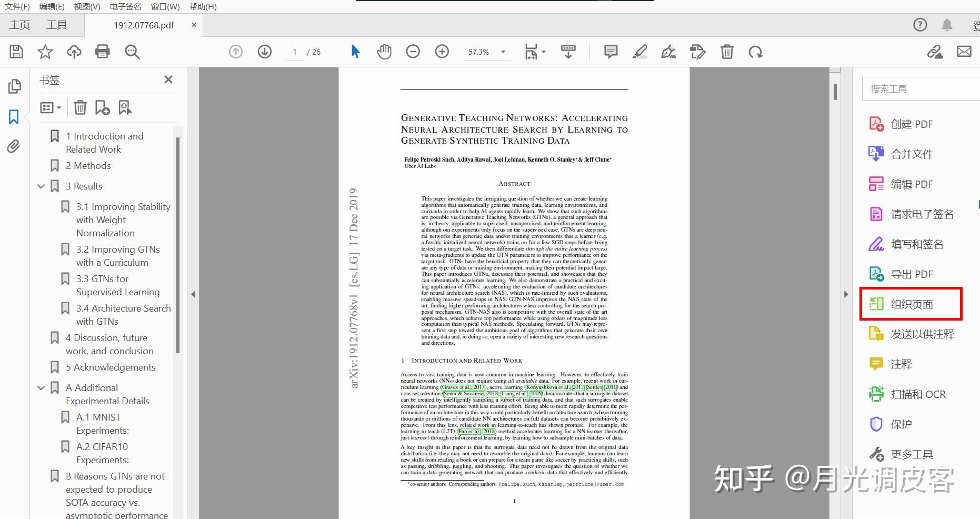Image resolution: width=980 pixels, height=519 pixels.
Task: Toggle the bookmarks sidebar panel
Action: point(14,117)
